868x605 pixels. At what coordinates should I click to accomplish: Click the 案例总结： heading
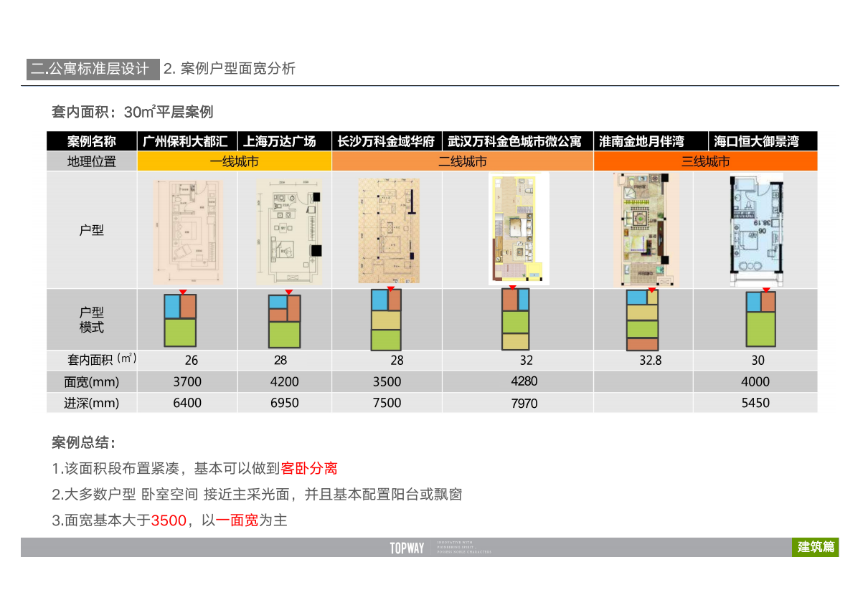84,442
